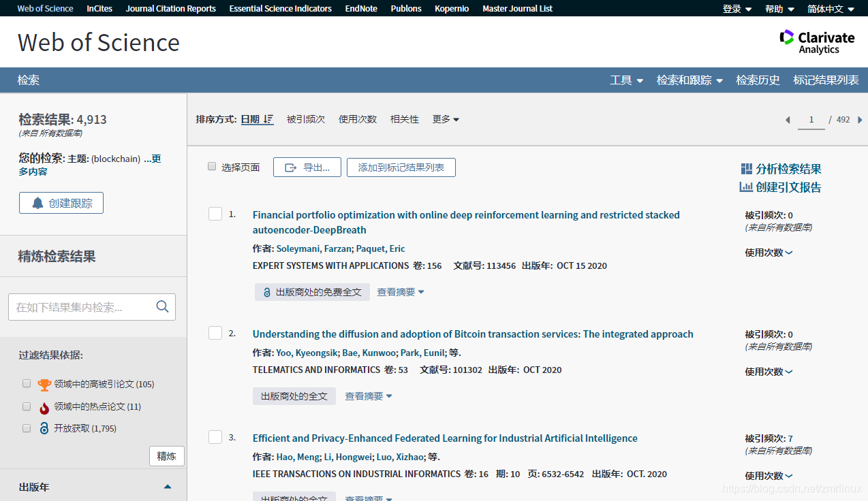Click the 分析检索结果 grid icon

(x=747, y=169)
